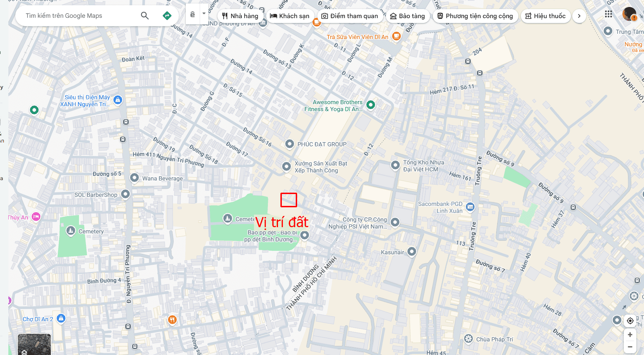Open directions with the blue arrow icon
644x355 pixels.
[167, 16]
